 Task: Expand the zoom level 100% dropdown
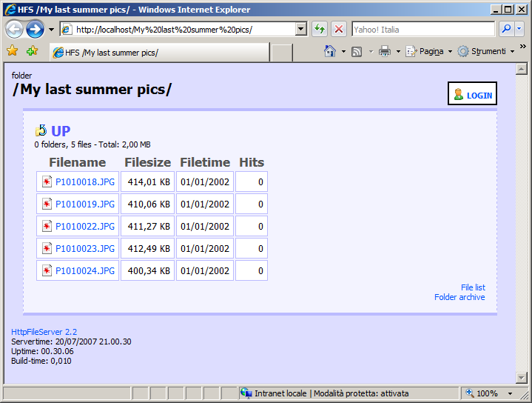point(511,393)
